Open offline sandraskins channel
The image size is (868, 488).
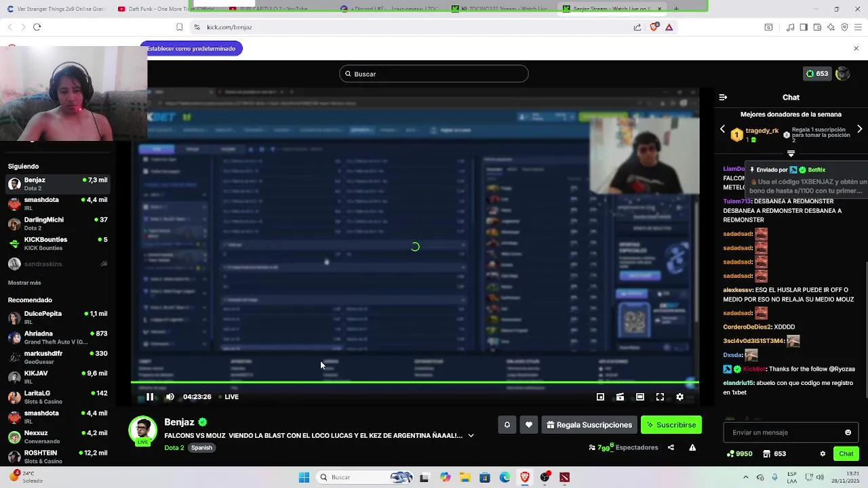pyautogui.click(x=58, y=264)
